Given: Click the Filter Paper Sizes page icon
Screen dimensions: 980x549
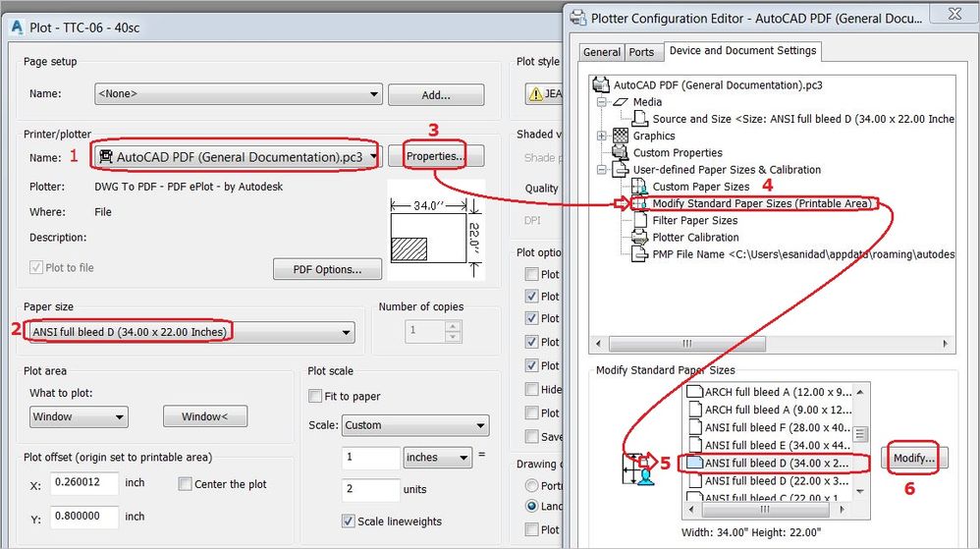Looking at the screenshot, I should (639, 219).
